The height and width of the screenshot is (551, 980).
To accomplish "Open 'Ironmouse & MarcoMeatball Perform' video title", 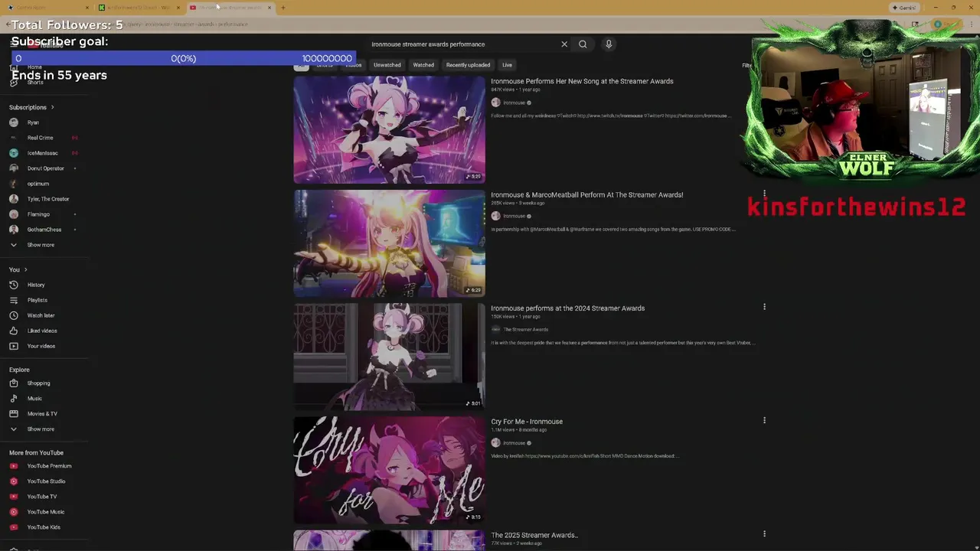I will click(586, 194).
